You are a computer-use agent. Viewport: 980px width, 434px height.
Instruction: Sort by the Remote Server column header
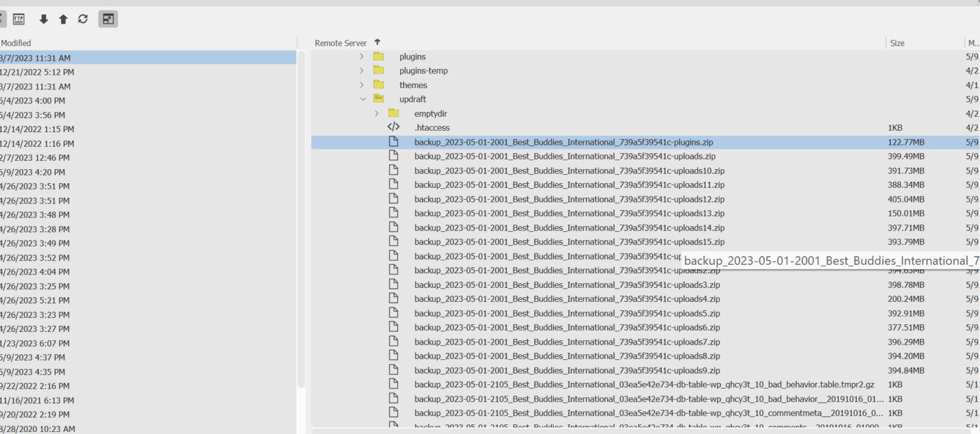341,43
